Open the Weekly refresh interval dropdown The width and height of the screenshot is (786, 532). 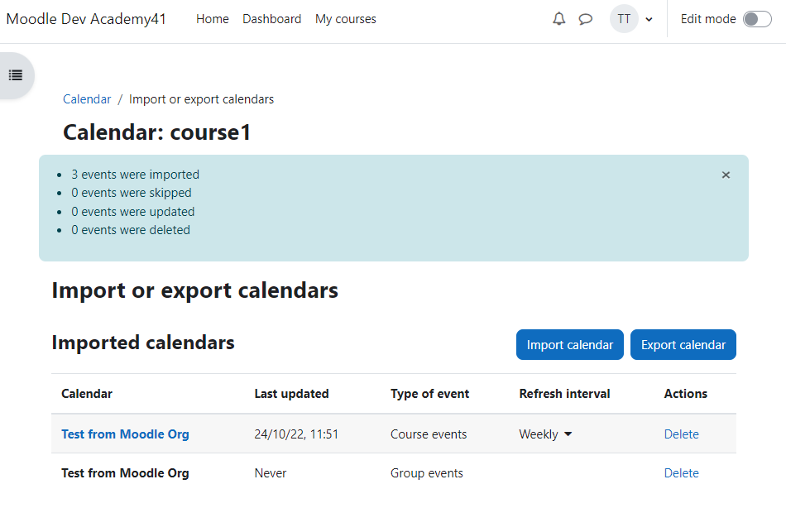point(545,434)
